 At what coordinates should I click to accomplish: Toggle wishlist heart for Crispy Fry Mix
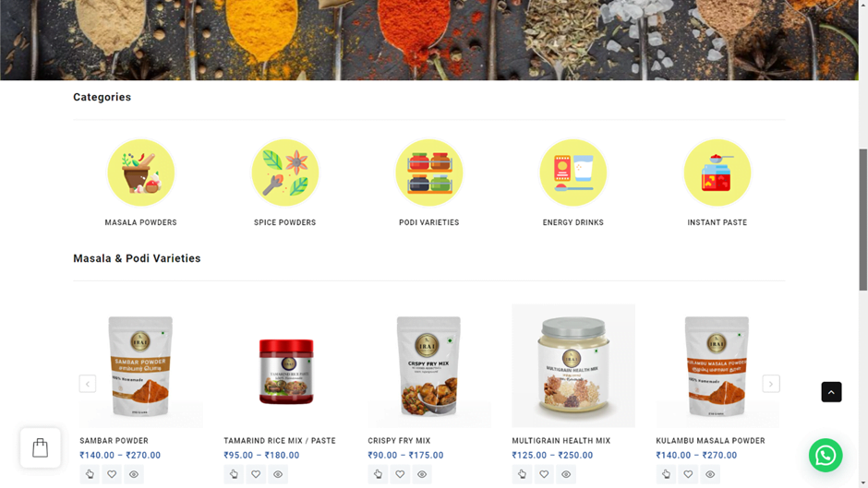click(400, 474)
